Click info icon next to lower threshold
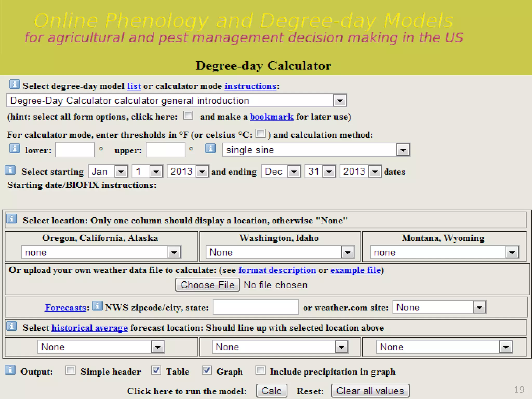This screenshot has width=532, height=399. point(15,149)
